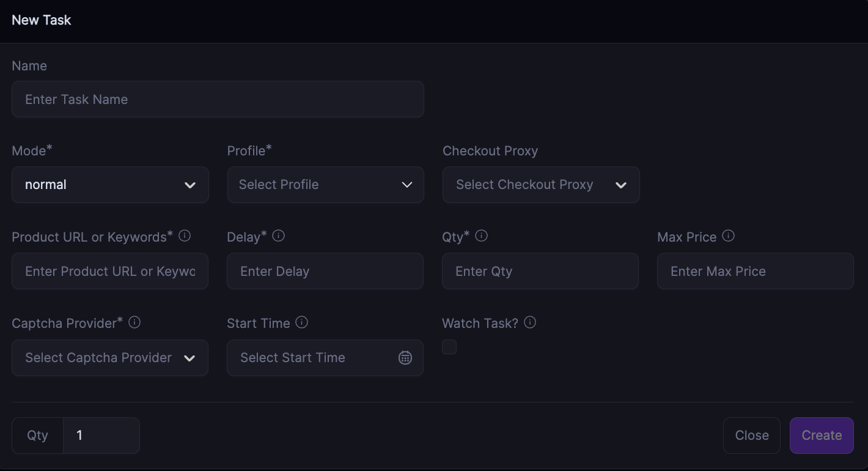Viewport: 868px width, 471px height.
Task: Click the bottom Qty field showing 1
Action: [101, 436]
